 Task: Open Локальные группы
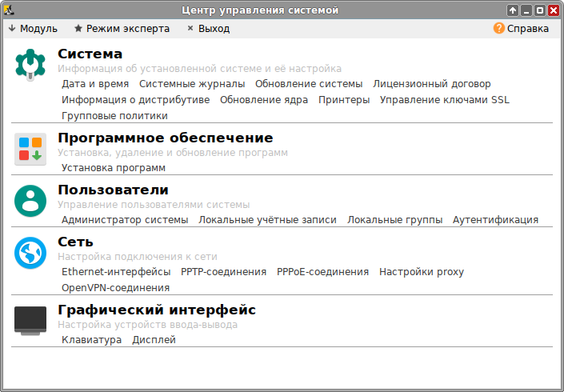[x=394, y=220]
